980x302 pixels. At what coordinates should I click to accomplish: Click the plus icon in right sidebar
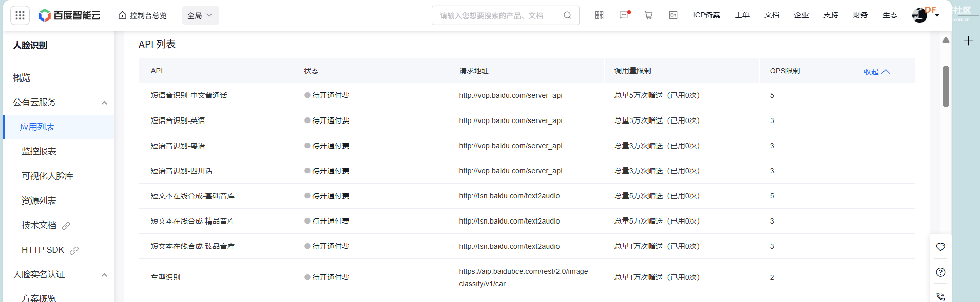(x=968, y=41)
